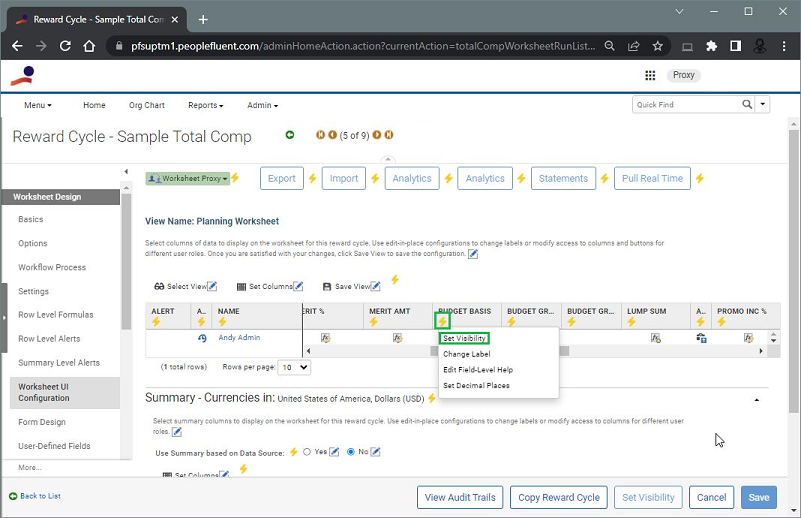
Task: Click lightning bolt under PROMO INC % column
Action: pos(721,322)
